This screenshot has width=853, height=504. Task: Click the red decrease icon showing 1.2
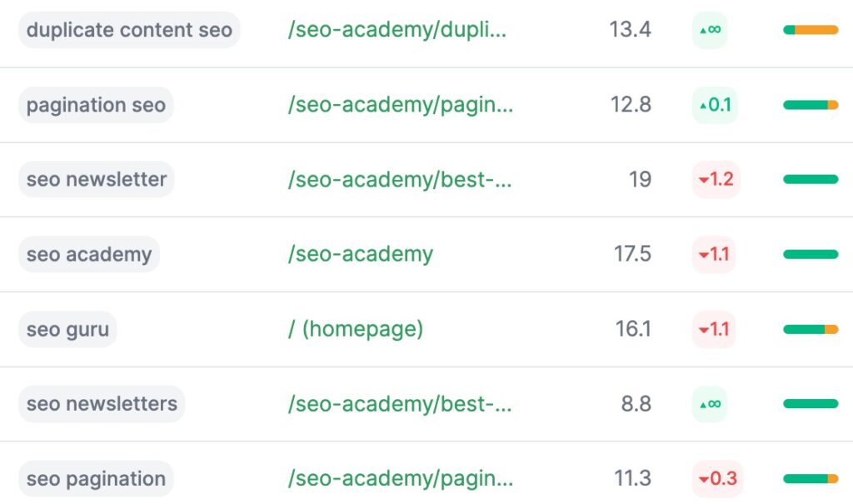714,179
